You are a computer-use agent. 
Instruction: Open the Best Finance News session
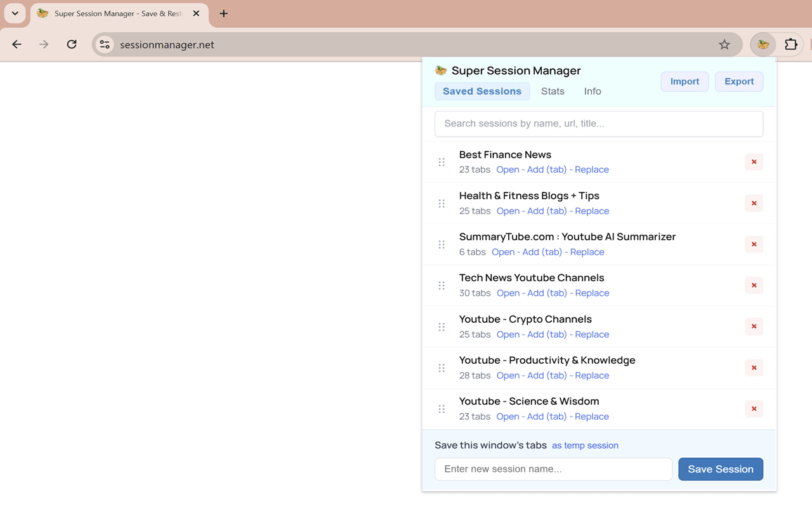pyautogui.click(x=507, y=170)
